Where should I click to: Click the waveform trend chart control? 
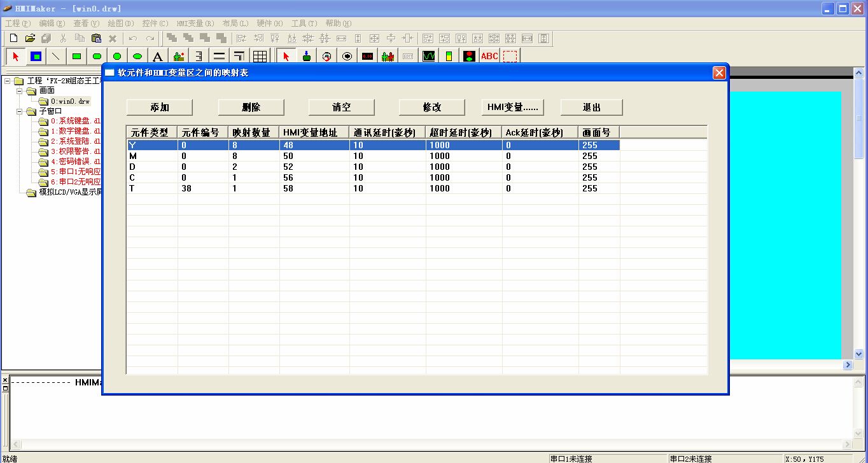click(x=429, y=56)
